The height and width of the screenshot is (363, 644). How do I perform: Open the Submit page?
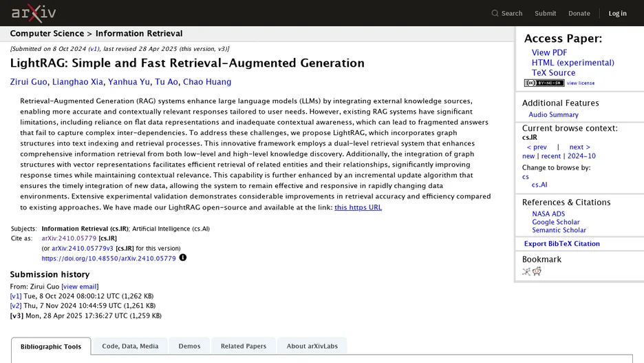[545, 13]
